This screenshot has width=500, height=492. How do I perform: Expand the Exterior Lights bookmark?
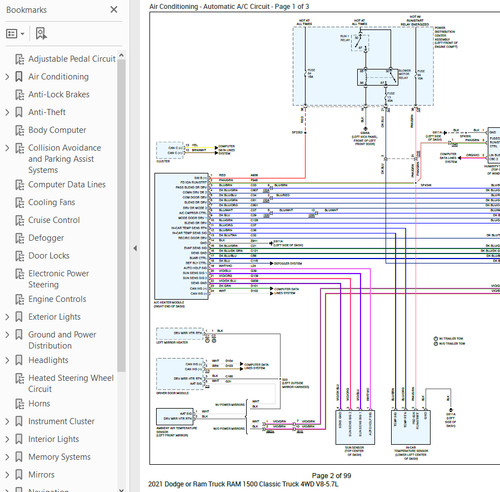tap(7, 317)
